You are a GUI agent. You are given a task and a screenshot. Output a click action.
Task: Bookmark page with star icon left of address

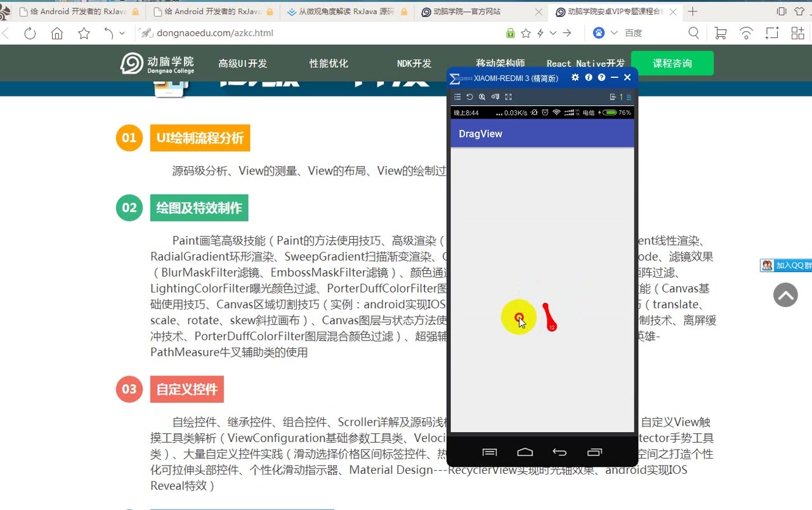[84, 34]
